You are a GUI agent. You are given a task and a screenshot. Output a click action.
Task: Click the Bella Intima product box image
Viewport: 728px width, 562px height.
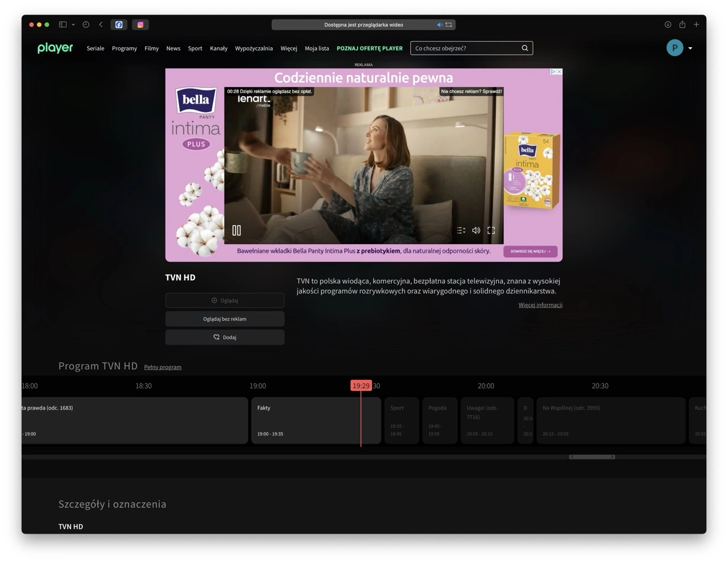coord(532,171)
